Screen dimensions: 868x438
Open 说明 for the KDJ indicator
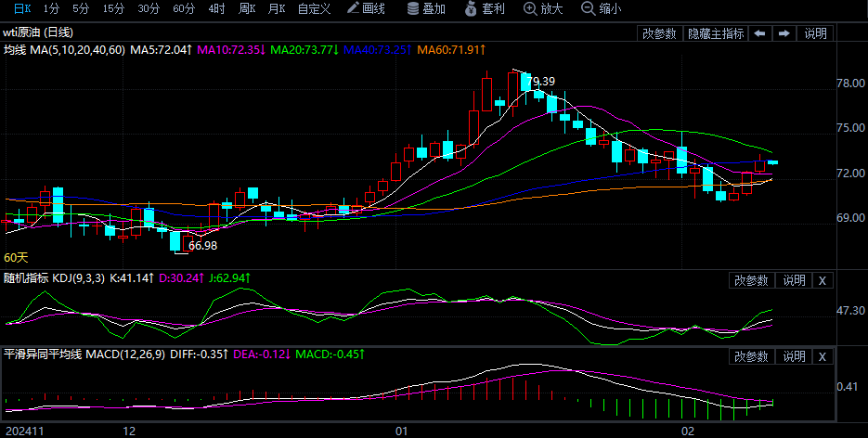pyautogui.click(x=794, y=280)
